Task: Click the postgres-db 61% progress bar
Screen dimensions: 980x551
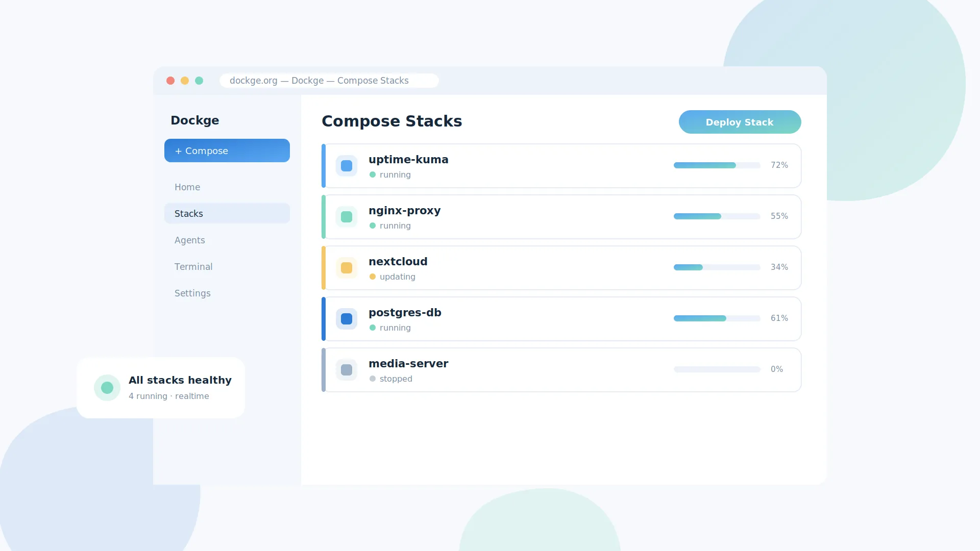Action: click(717, 318)
